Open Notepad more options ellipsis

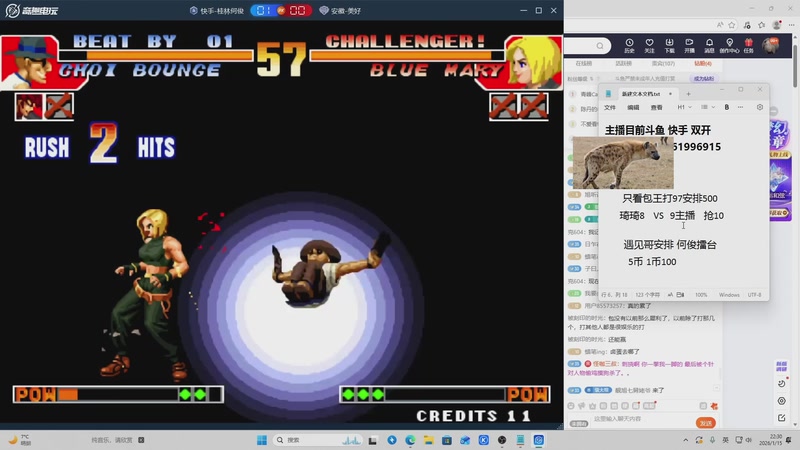coord(740,107)
